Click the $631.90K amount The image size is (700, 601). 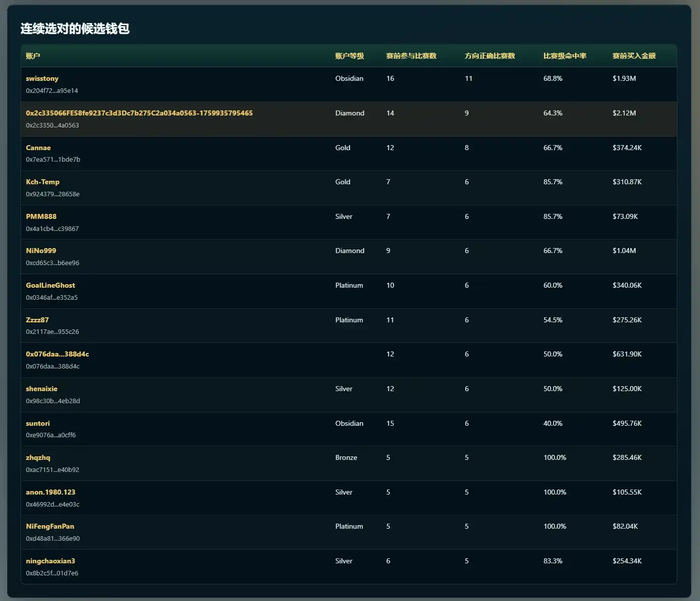coord(627,354)
